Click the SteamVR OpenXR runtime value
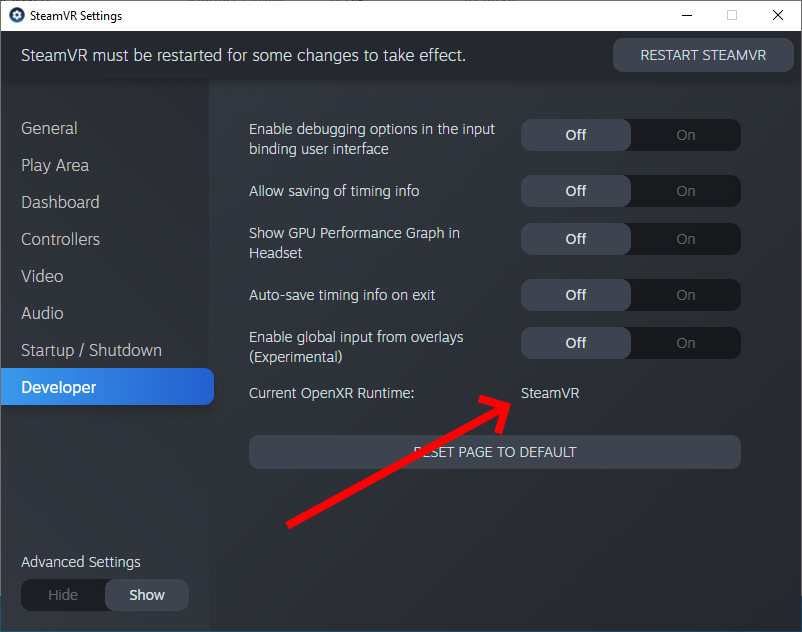This screenshot has width=802, height=632. [x=550, y=393]
